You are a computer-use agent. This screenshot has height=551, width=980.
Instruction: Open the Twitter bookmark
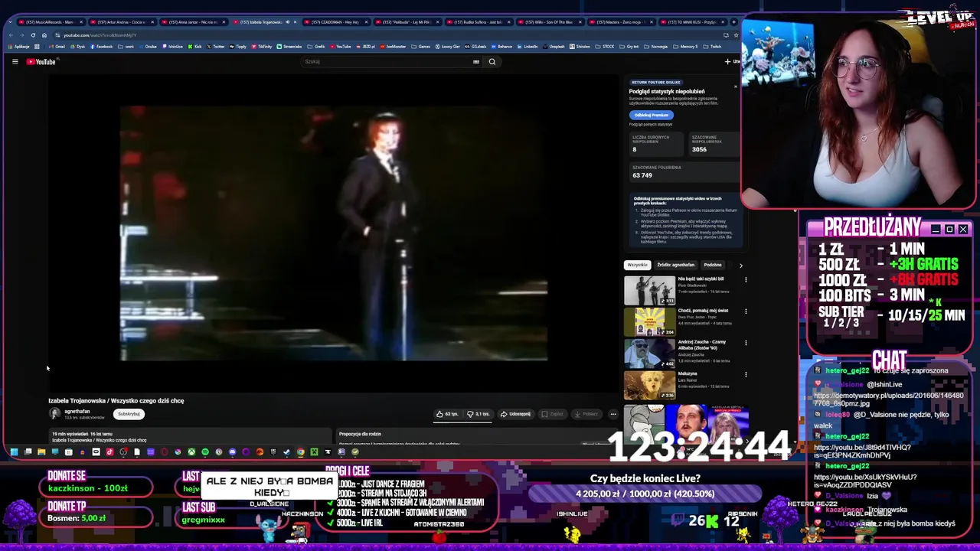point(215,47)
